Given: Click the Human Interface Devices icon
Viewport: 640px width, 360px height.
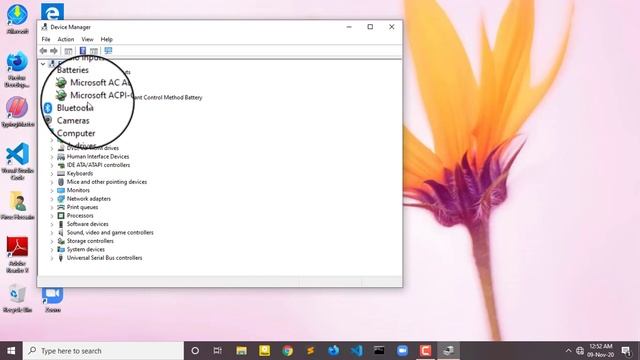Looking at the screenshot, I should (61, 157).
